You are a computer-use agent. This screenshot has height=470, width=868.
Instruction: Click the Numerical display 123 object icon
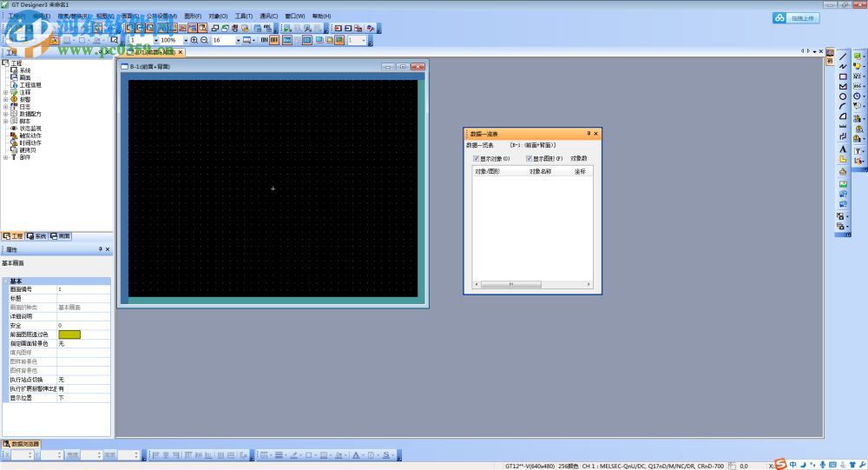point(857,76)
